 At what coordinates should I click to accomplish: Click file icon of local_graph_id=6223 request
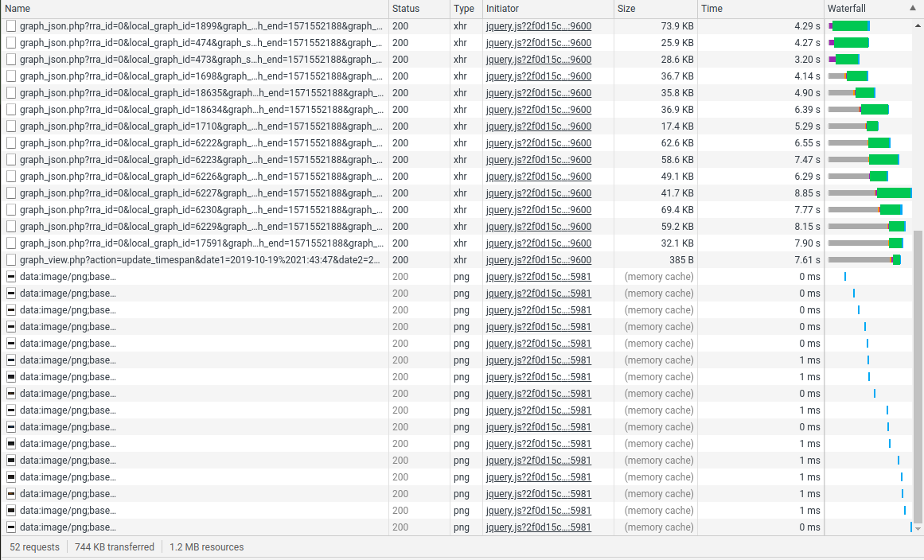tap(10, 160)
